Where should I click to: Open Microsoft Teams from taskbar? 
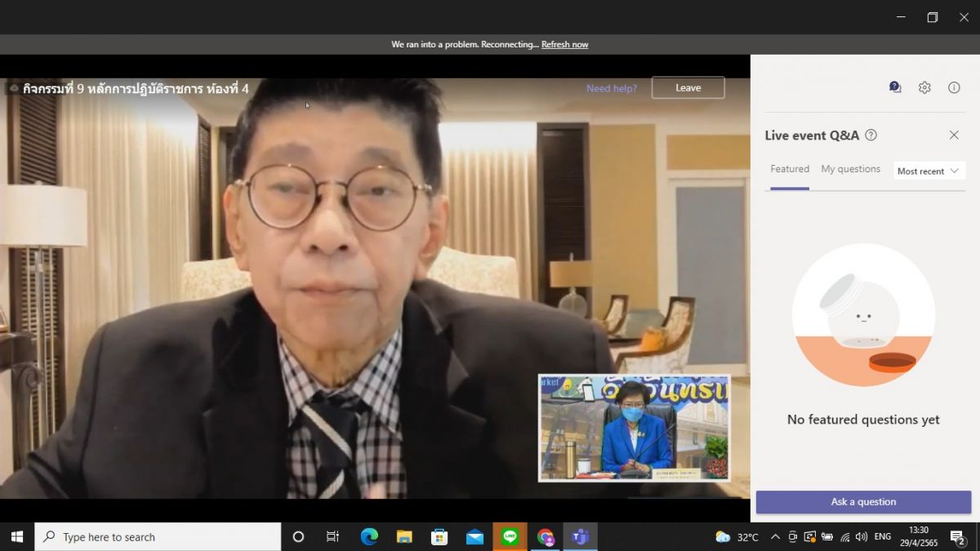click(x=581, y=537)
